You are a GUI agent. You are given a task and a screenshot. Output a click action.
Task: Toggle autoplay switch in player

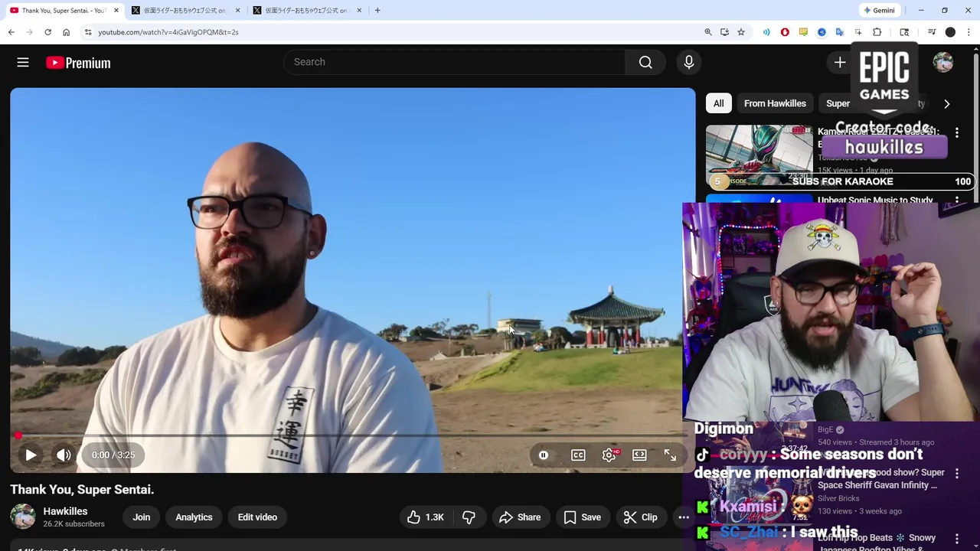coord(544,455)
